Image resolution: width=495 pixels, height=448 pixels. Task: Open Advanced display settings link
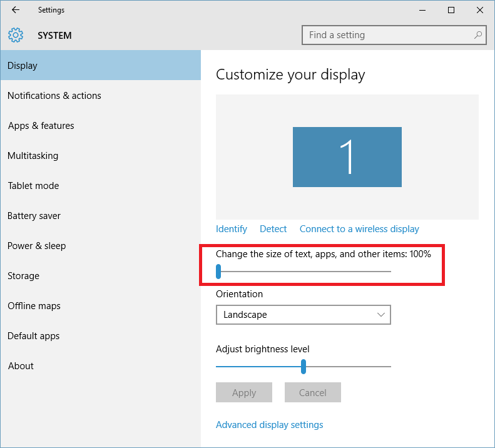[x=270, y=425]
